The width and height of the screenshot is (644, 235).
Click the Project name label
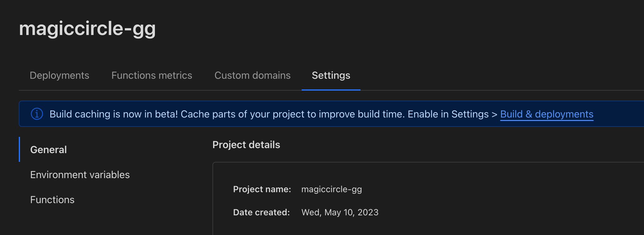pyautogui.click(x=262, y=189)
